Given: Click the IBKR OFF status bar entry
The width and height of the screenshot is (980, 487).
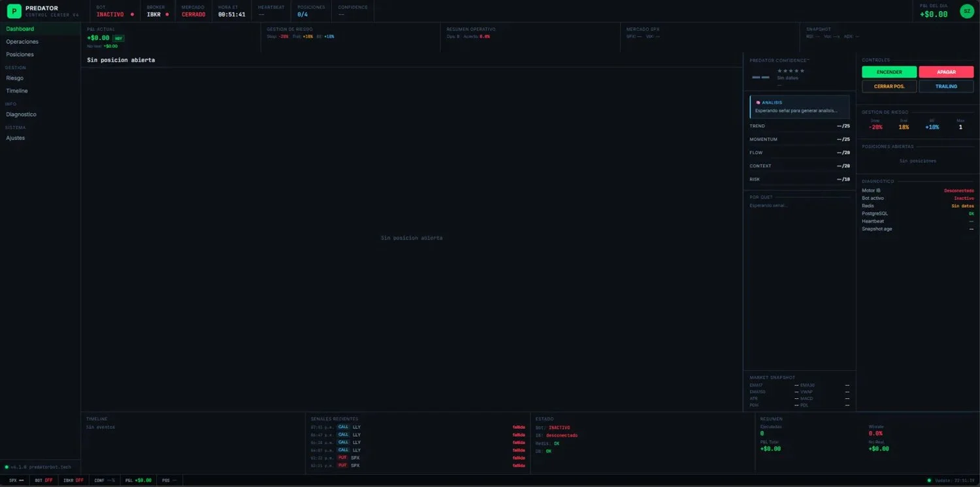Looking at the screenshot, I should [73, 480].
